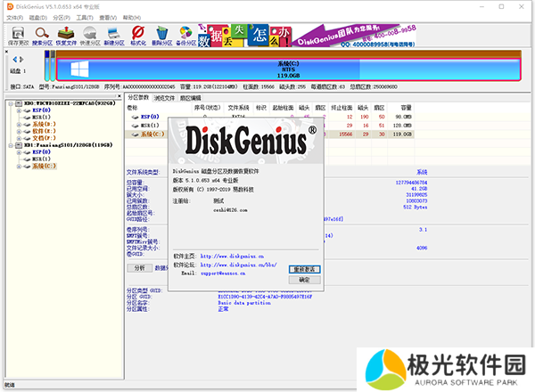Click the 新建分区 (New Partition) toolbar icon
This screenshot has width=535, height=392.
click(114, 37)
